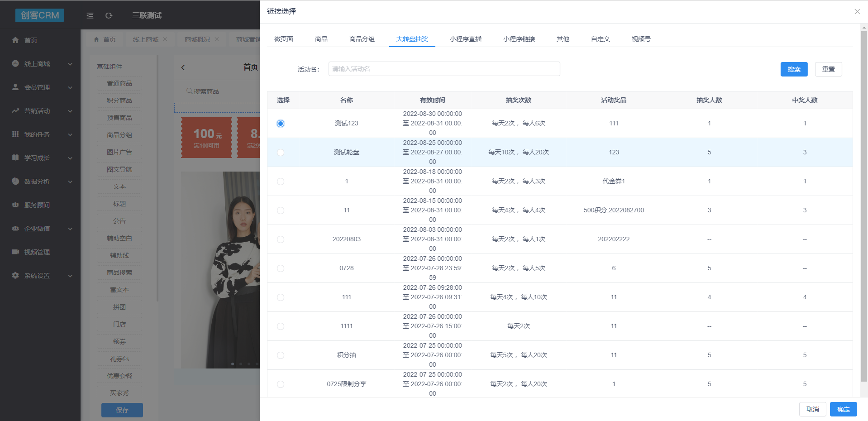Click the 保存 save button
Image resolution: width=868 pixels, height=421 pixels.
pos(122,410)
